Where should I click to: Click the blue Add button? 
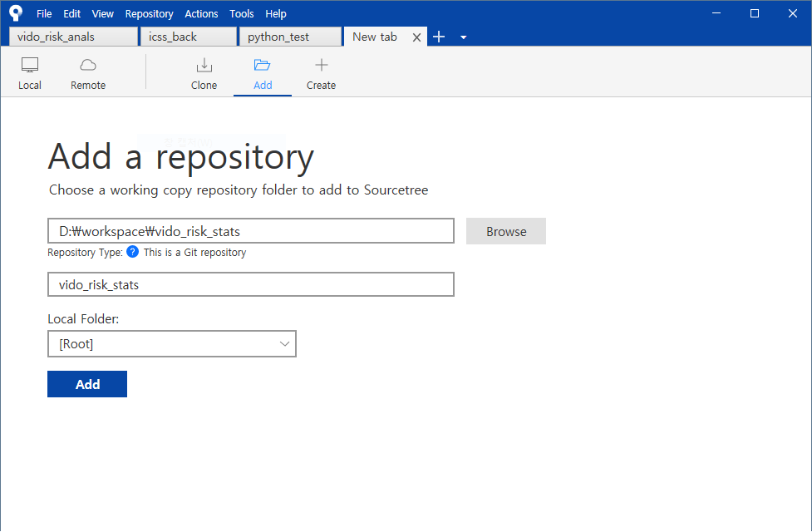pyautogui.click(x=87, y=384)
